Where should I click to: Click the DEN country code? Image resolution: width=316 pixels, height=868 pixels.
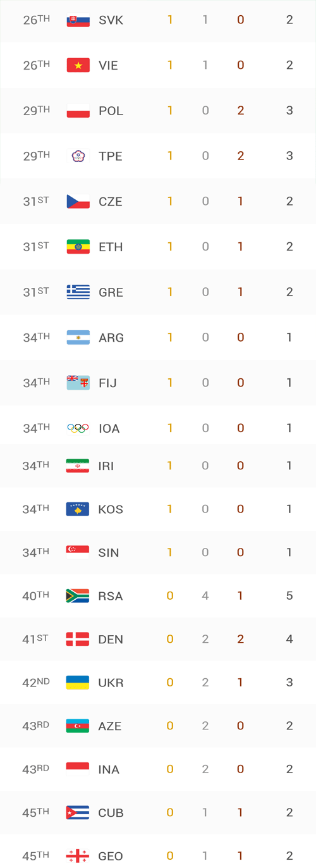point(111,640)
